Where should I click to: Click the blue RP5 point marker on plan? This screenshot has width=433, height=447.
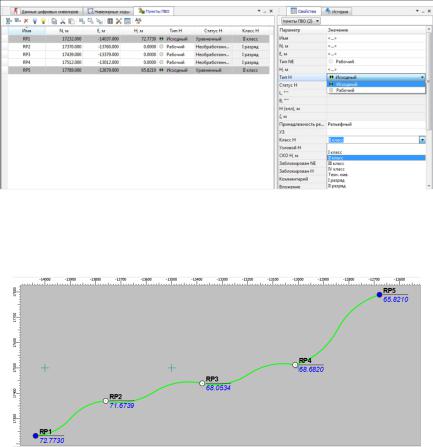click(x=379, y=294)
